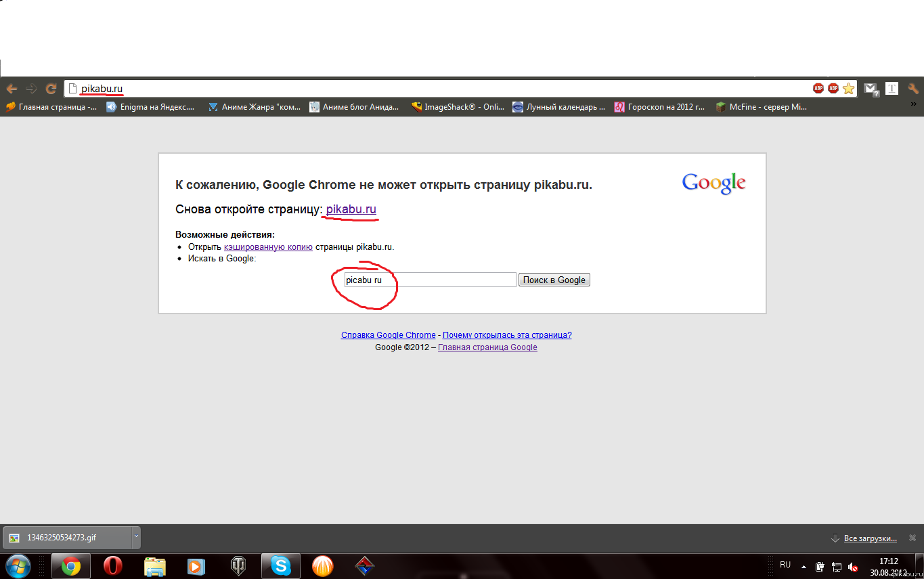The width and height of the screenshot is (924, 579).
Task: Open the ImageShack bookmark
Action: point(458,107)
